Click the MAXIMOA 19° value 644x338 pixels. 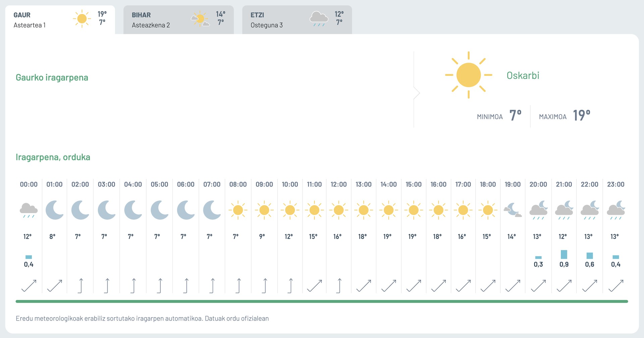coord(582,115)
